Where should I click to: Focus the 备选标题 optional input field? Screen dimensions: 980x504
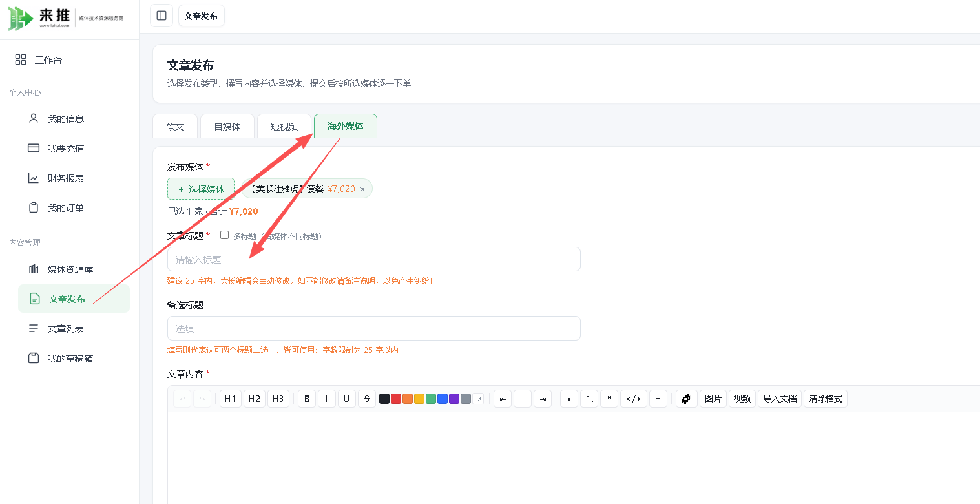[x=373, y=328]
